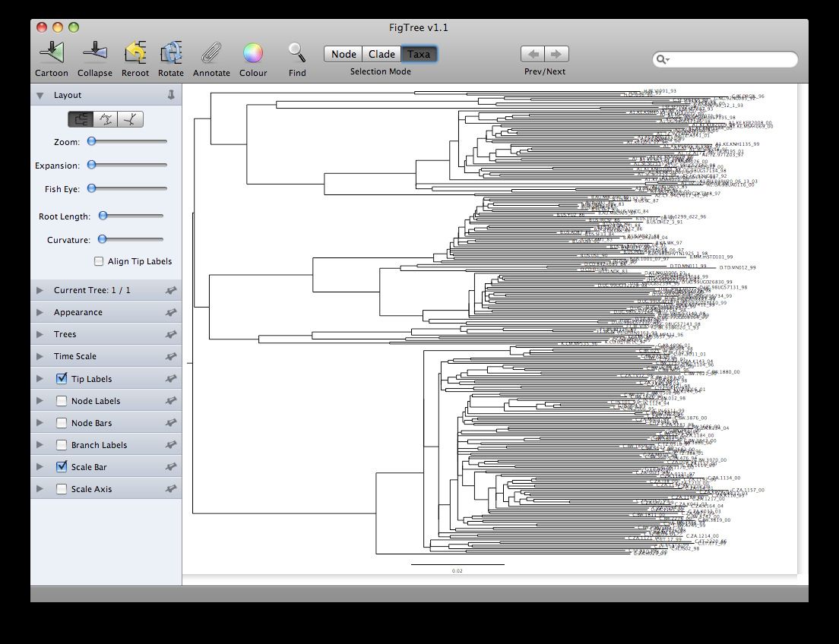Select Node in the Selection Mode group

click(343, 54)
